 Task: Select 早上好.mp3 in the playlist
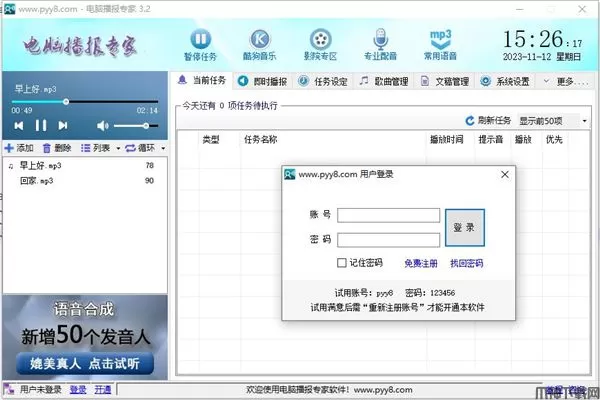click(x=85, y=166)
